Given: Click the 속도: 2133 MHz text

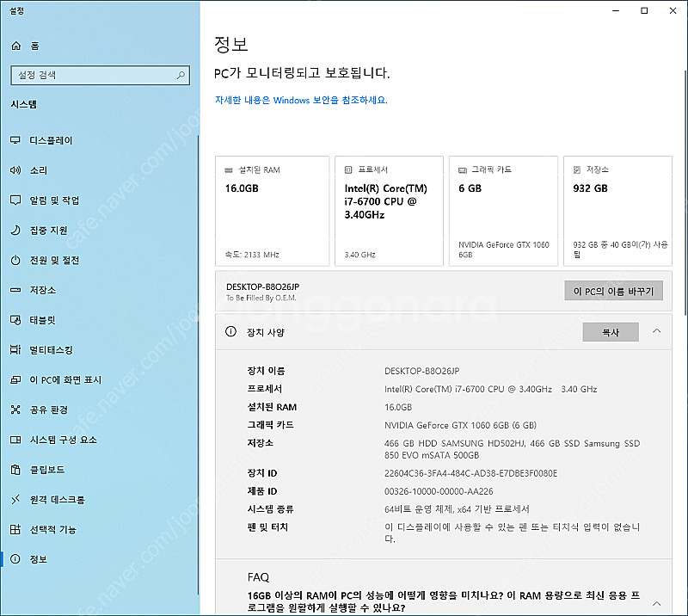Looking at the screenshot, I should tap(252, 255).
